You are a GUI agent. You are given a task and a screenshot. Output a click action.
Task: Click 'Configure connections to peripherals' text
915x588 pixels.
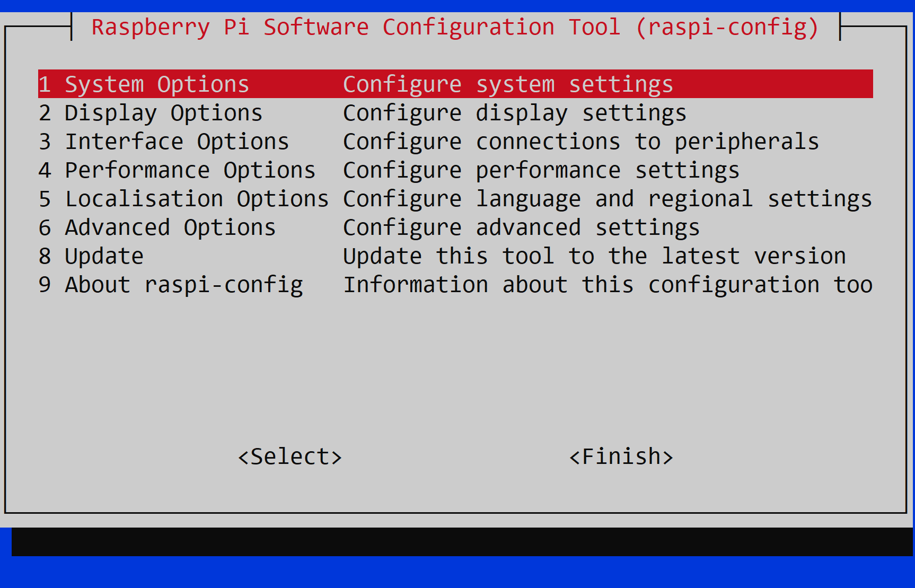(x=581, y=142)
